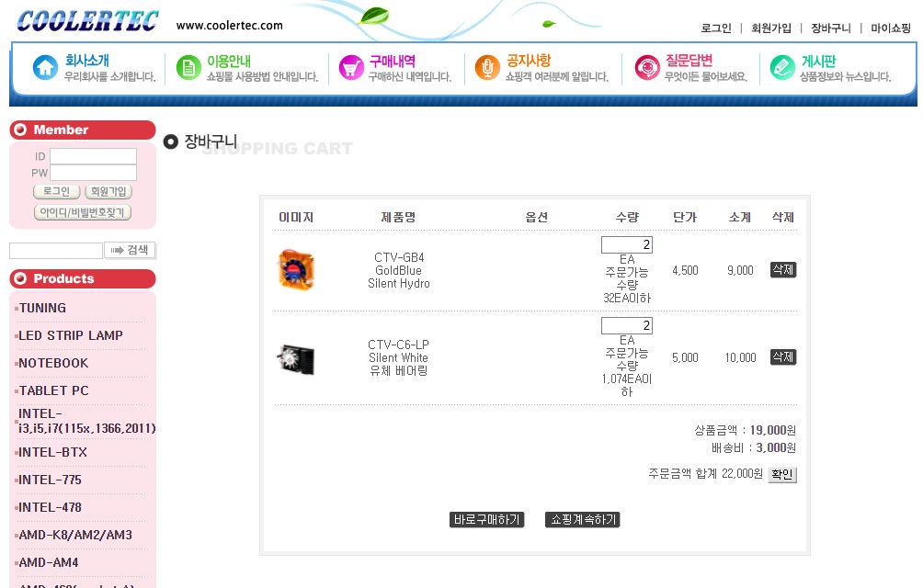923x588 pixels.
Task: Open NOTEBOOK product category
Action: point(53,364)
